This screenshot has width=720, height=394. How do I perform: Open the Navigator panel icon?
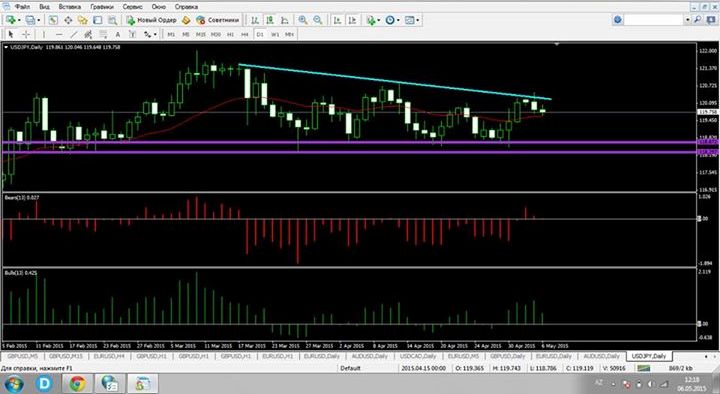83,20
